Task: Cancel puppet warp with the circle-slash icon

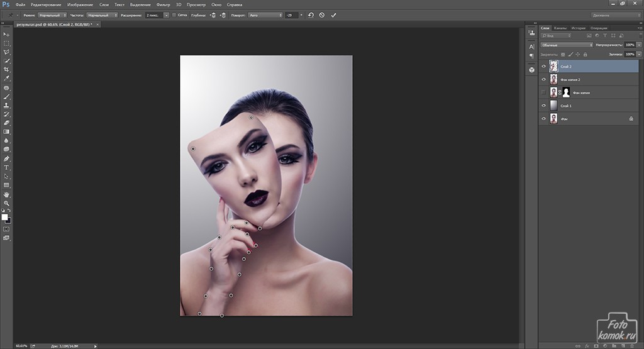Action: coord(322,14)
